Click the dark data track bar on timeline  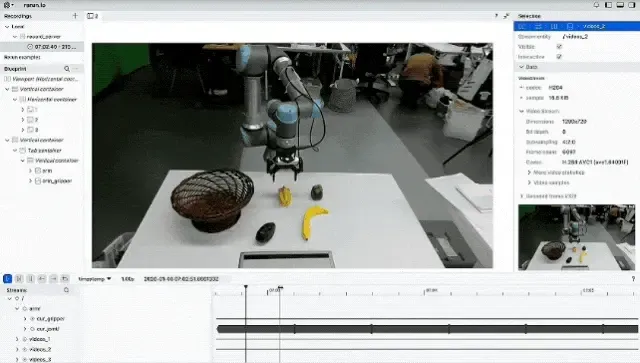[x=427, y=329]
